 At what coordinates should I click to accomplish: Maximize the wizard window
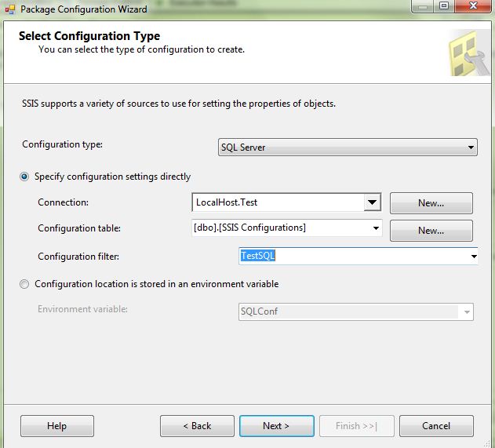click(443, 7)
